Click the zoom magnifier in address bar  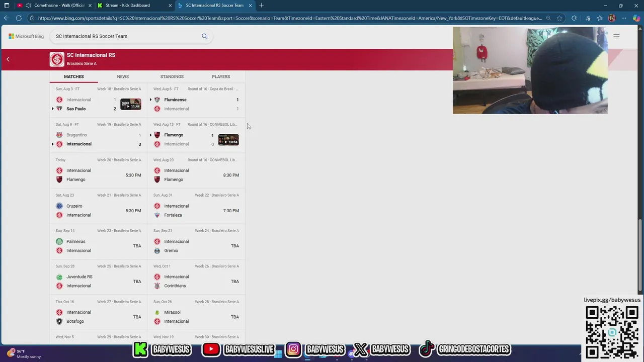tap(547, 18)
